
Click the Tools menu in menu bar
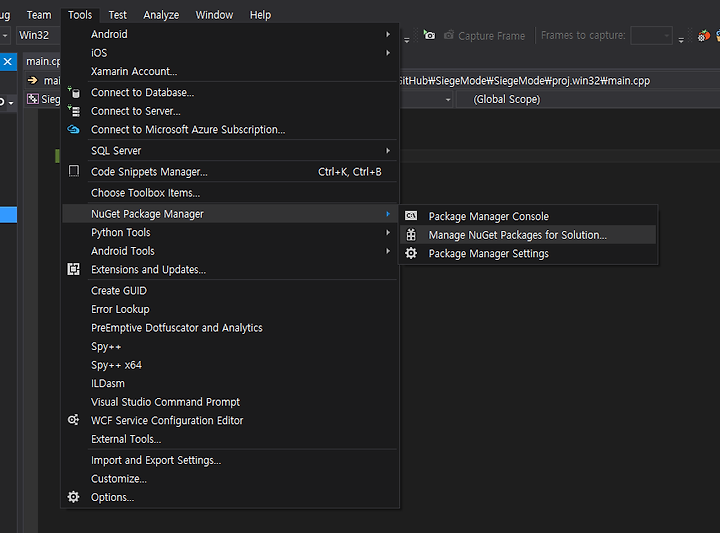click(80, 15)
